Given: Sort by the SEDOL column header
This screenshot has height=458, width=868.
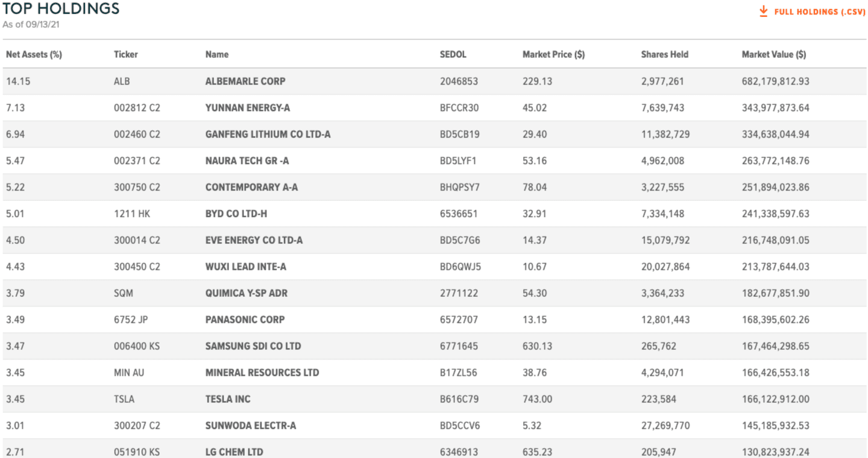Looking at the screenshot, I should (x=453, y=54).
